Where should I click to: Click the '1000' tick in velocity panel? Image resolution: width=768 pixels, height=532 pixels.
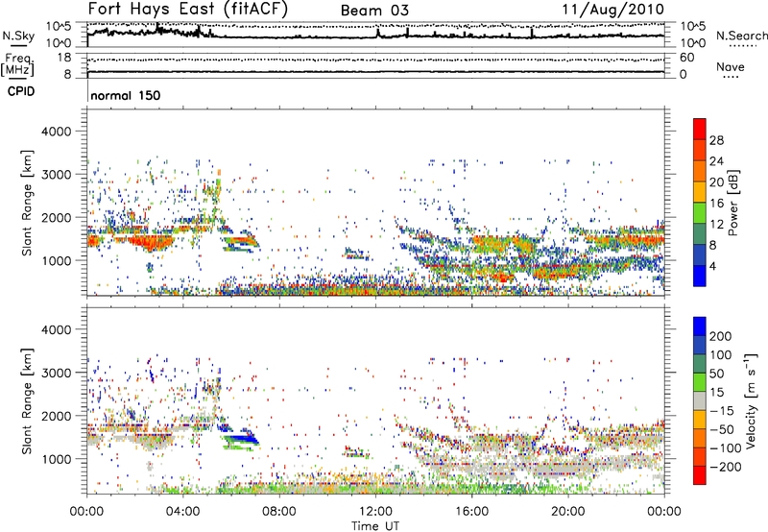[x=57, y=459]
